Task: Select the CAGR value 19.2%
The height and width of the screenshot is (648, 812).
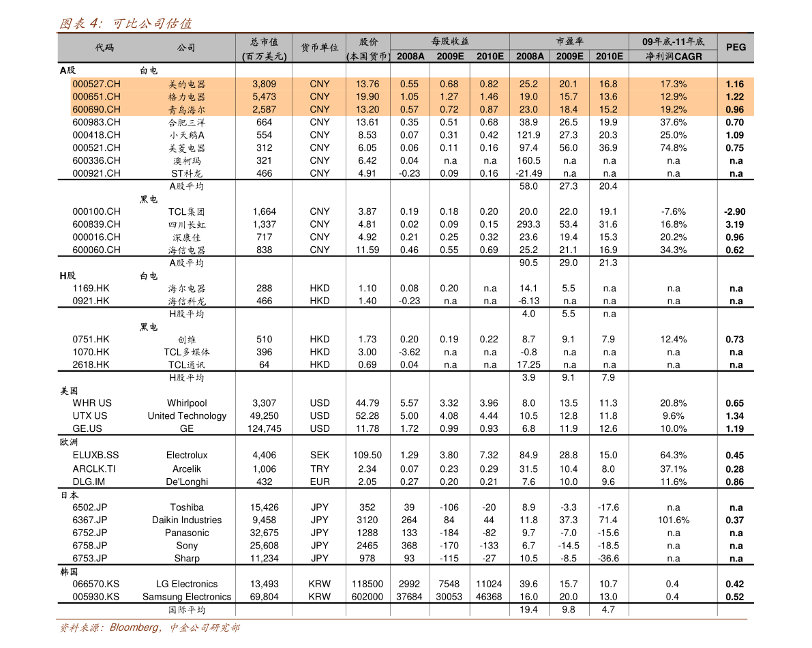Action: tap(673, 109)
